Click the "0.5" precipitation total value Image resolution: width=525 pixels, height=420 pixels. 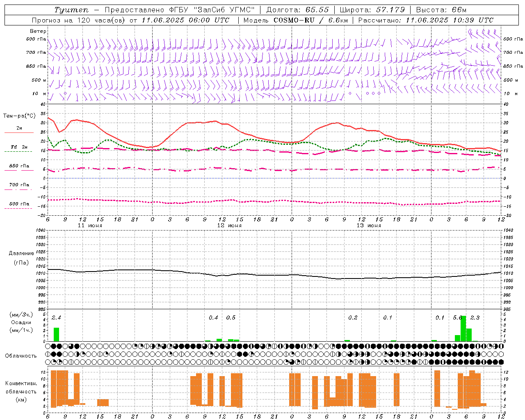coord(231,317)
